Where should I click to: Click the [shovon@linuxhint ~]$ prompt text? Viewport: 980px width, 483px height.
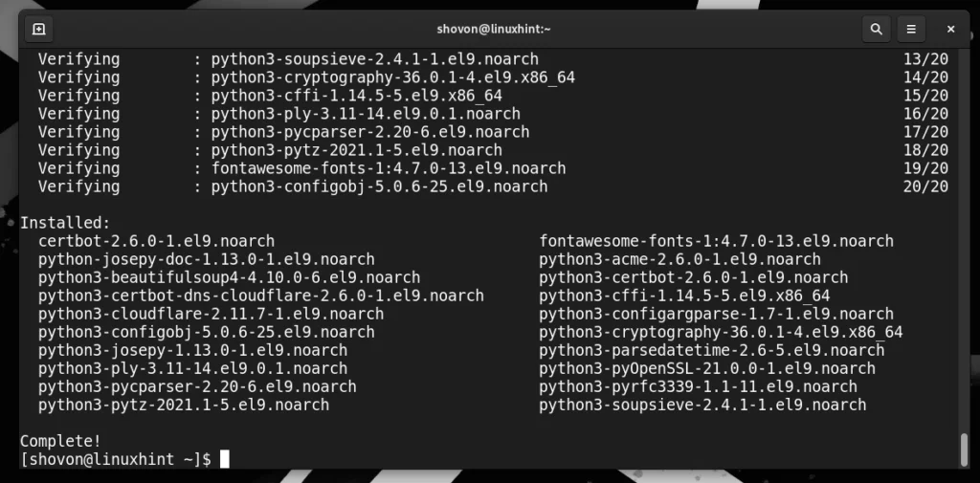(116, 460)
